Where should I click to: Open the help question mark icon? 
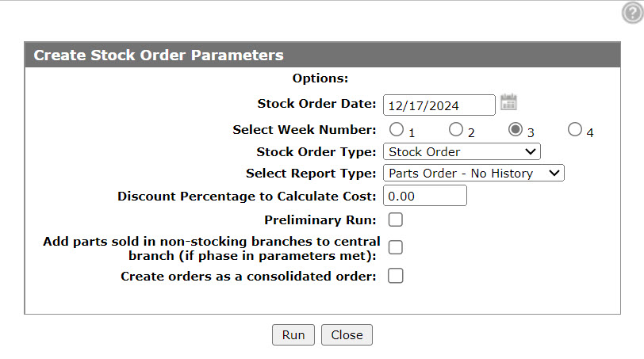tap(633, 13)
